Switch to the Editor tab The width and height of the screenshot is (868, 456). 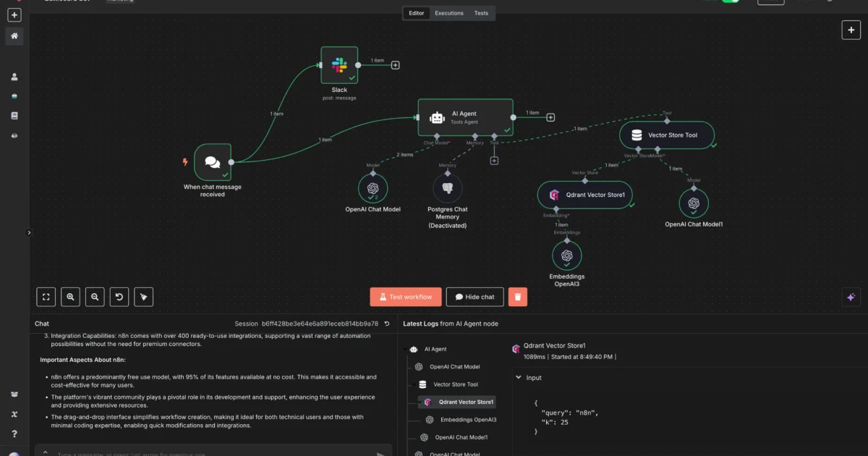coord(417,13)
